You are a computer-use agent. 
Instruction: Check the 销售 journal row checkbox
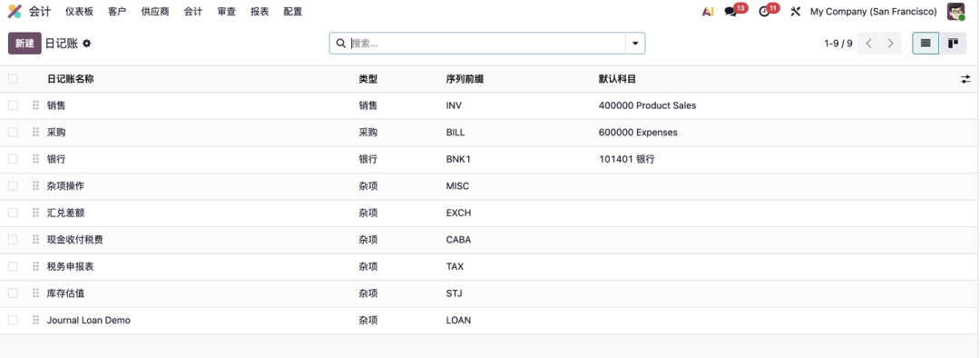point(13,105)
